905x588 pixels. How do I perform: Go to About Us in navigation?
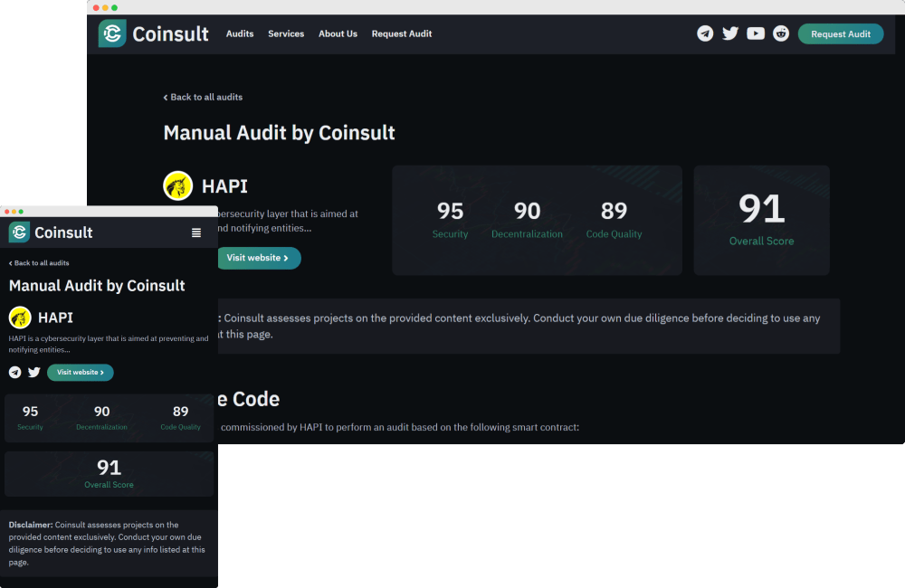coord(338,33)
